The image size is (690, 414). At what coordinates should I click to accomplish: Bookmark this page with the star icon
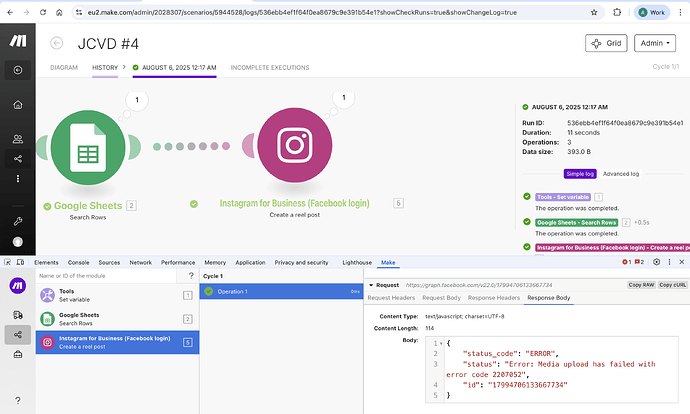(594, 12)
